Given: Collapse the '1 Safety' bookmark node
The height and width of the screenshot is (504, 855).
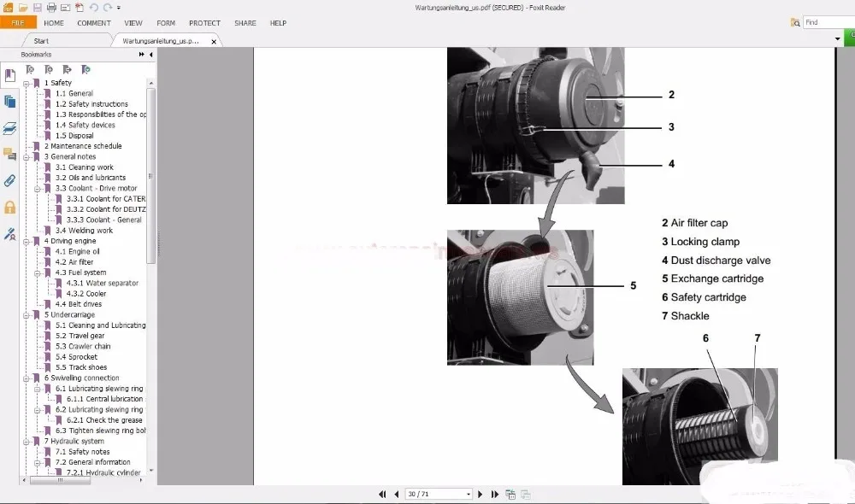Looking at the screenshot, I should [27, 84].
